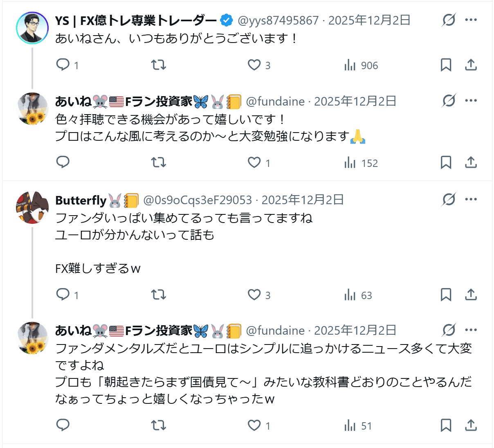Image resolution: width=494 pixels, height=448 pixels.
Task: Reply to YS's thank-you tweet
Action: click(x=63, y=65)
